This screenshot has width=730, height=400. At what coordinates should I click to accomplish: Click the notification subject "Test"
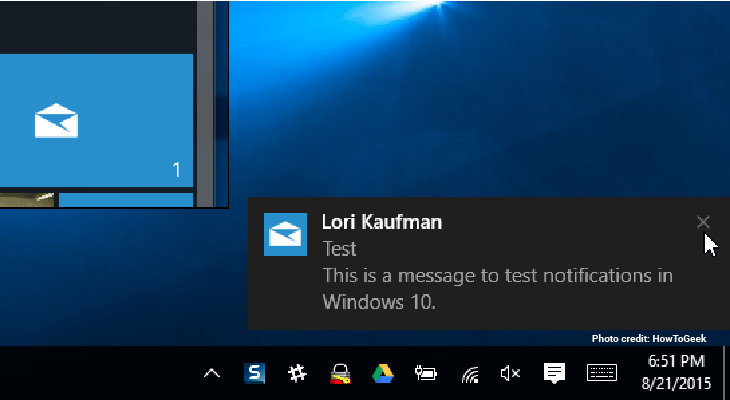339,249
